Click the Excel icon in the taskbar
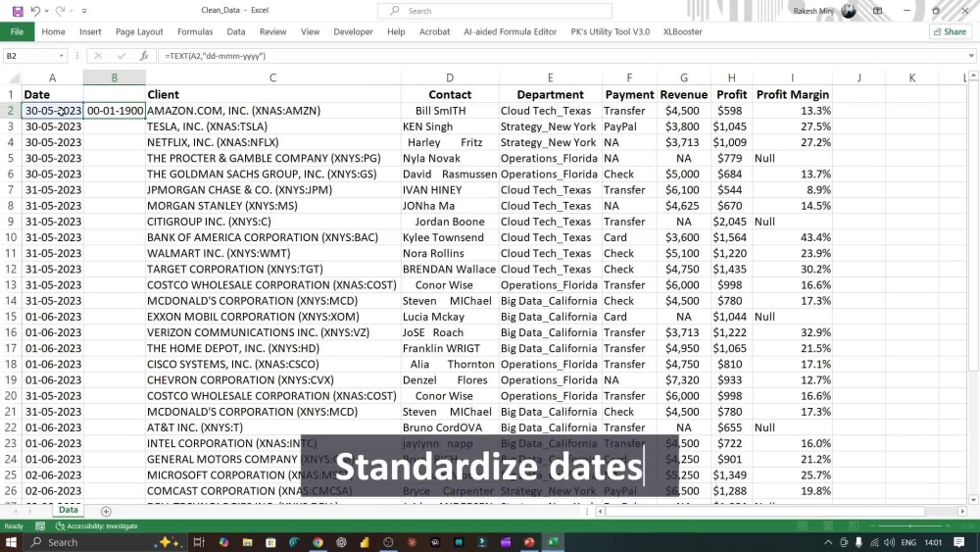980x552 pixels. point(553,542)
